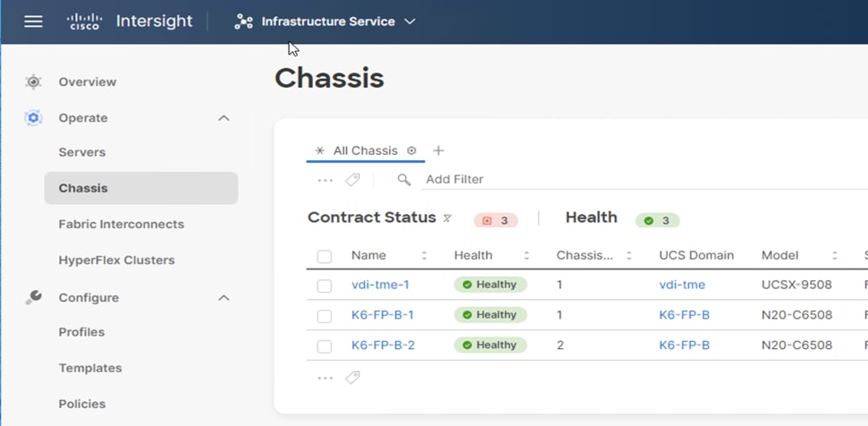Open K6-FP-B domain in K6-FP-B-2 row
868x426 pixels.
[x=684, y=345]
